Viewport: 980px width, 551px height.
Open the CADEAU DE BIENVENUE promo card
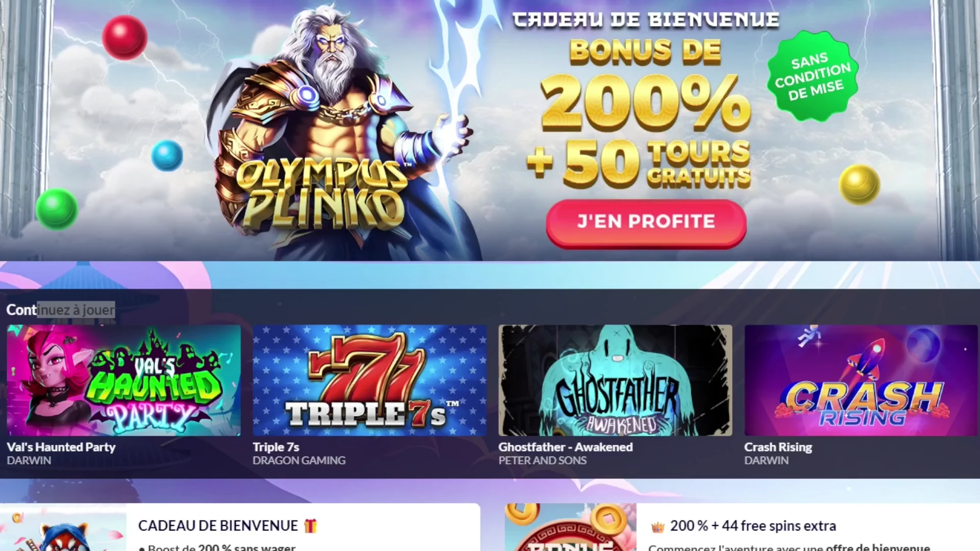click(240, 528)
